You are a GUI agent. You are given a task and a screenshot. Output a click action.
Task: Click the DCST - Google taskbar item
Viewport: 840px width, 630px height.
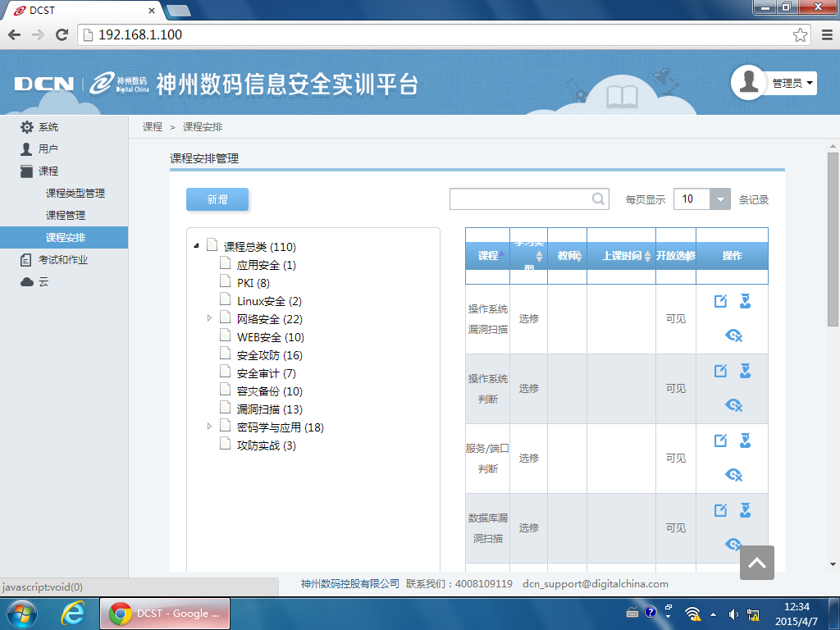pos(164,614)
